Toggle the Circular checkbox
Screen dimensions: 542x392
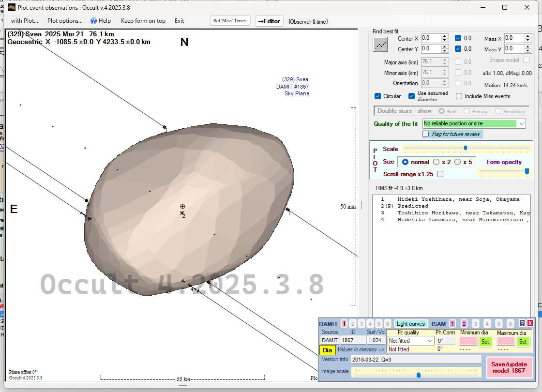pyautogui.click(x=378, y=96)
